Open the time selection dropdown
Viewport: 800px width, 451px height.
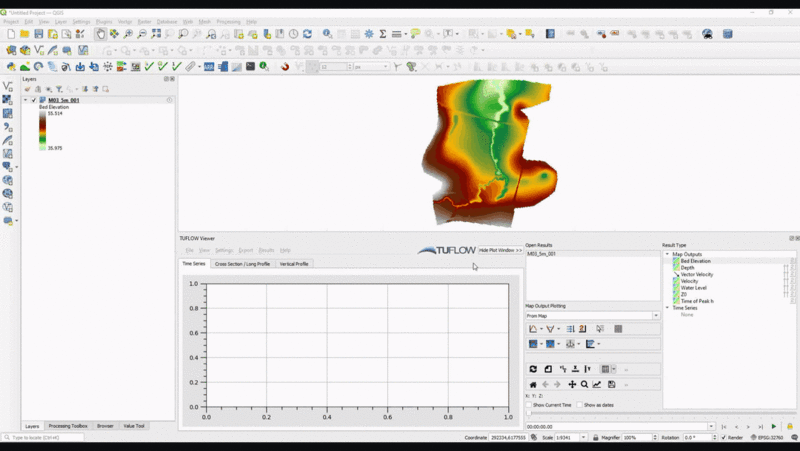[711, 426]
